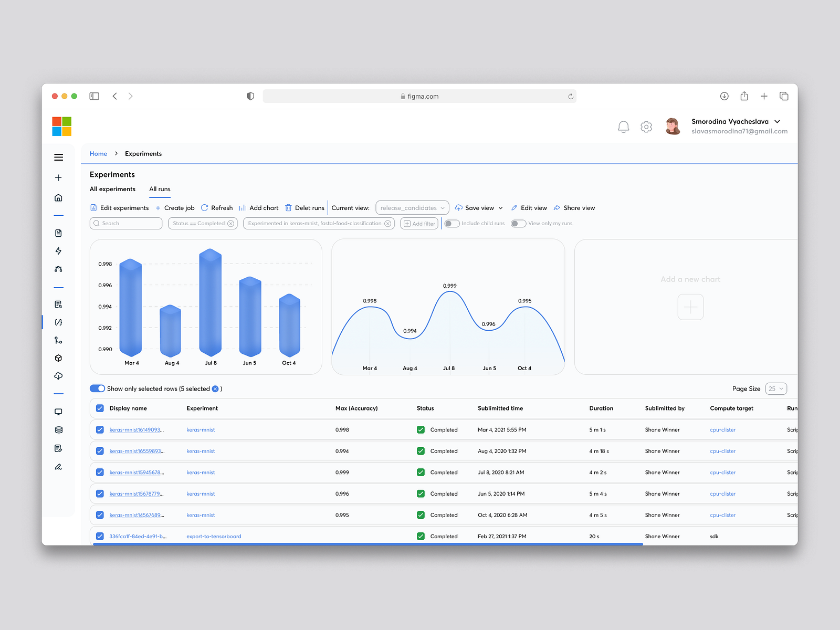Disable Show only selected rows toggle
The height and width of the screenshot is (630, 840).
pos(98,388)
